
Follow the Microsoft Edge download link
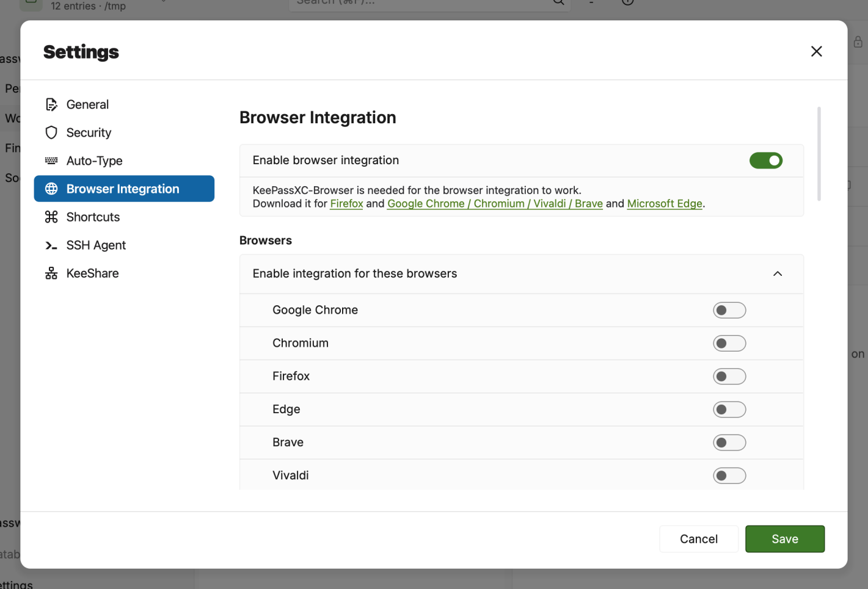click(665, 204)
